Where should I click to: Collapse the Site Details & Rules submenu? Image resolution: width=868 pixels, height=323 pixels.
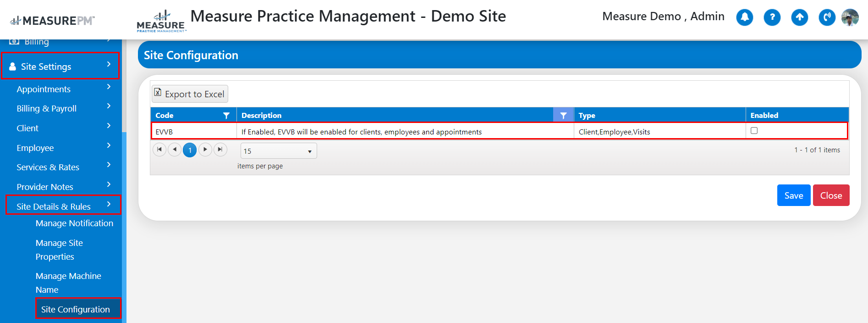(64, 206)
